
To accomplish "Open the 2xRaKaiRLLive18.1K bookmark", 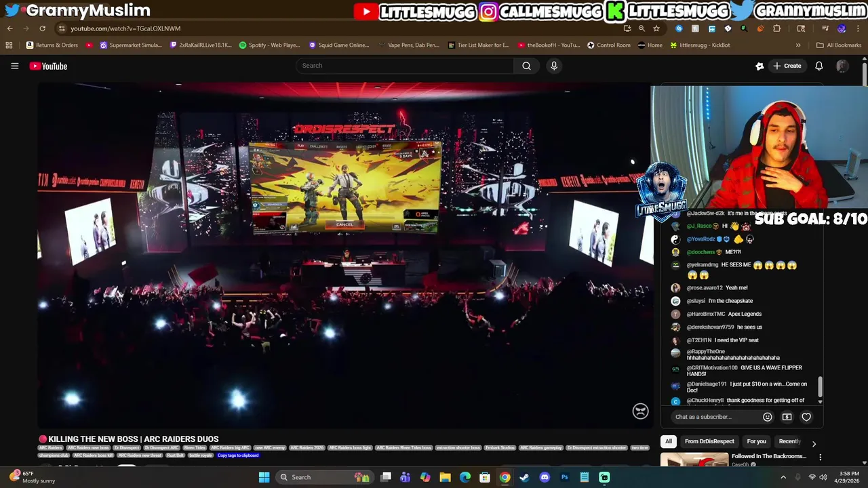I will 201,45.
